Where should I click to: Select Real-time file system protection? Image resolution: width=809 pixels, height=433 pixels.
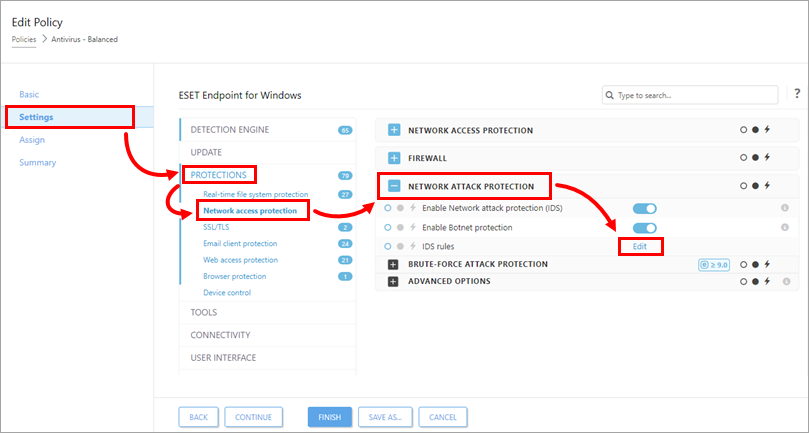[256, 195]
